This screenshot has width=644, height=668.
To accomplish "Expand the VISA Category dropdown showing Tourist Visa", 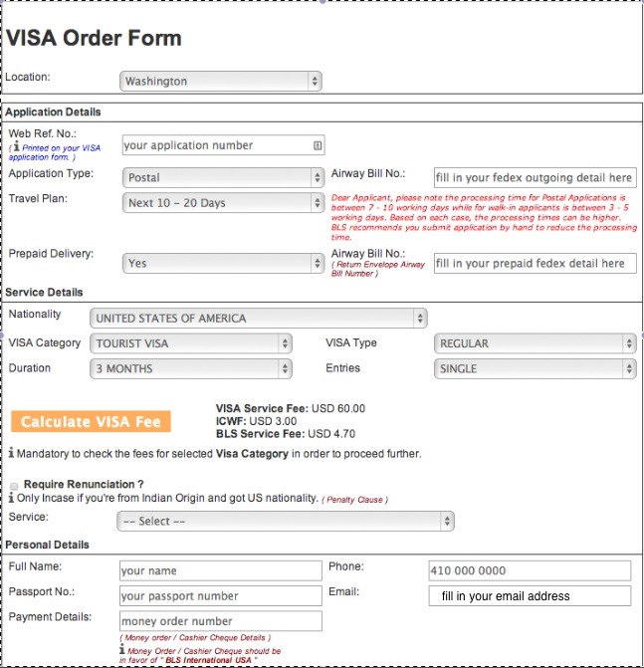I will (x=190, y=343).
